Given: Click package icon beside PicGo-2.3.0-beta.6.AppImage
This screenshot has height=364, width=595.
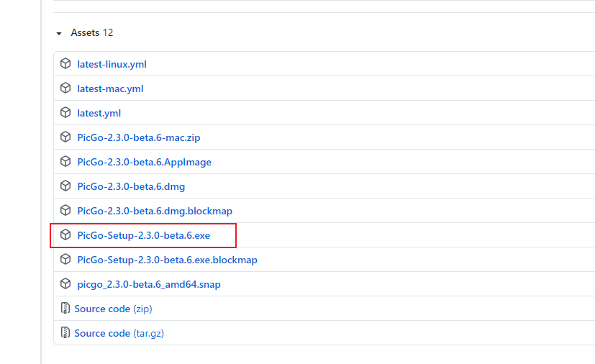Looking at the screenshot, I should click(x=65, y=161).
